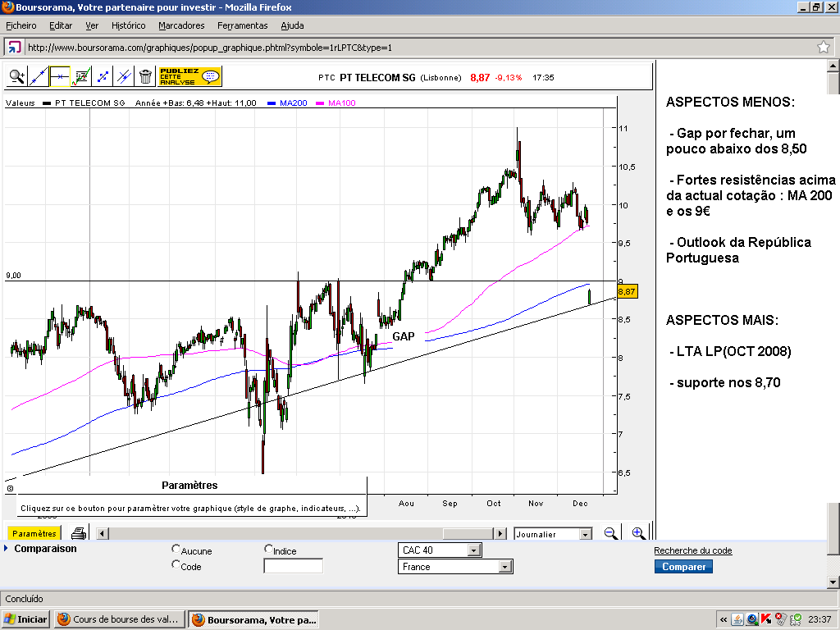The height and width of the screenshot is (630, 840).
Task: Click the small copyright symbol at chart corner
Action: click(10, 488)
